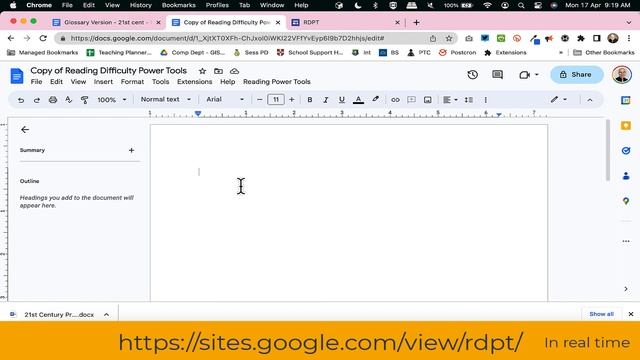Open the Teaching Planner bookmark

tap(119, 53)
